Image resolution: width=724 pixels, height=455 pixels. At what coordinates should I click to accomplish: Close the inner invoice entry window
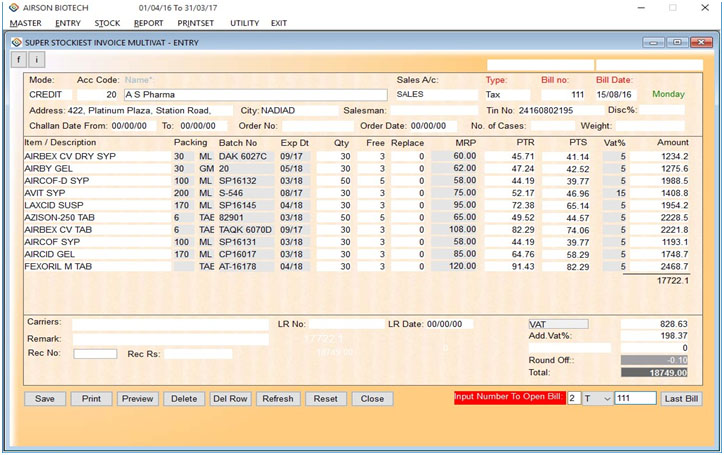point(699,42)
